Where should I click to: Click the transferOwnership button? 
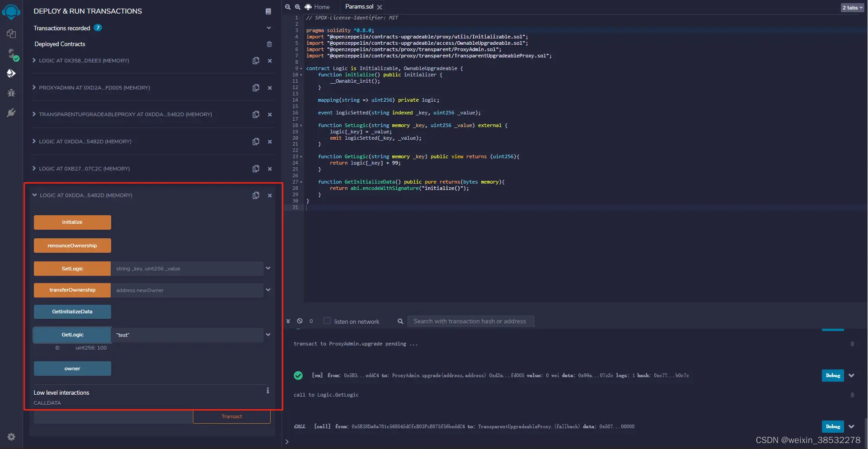tap(72, 290)
